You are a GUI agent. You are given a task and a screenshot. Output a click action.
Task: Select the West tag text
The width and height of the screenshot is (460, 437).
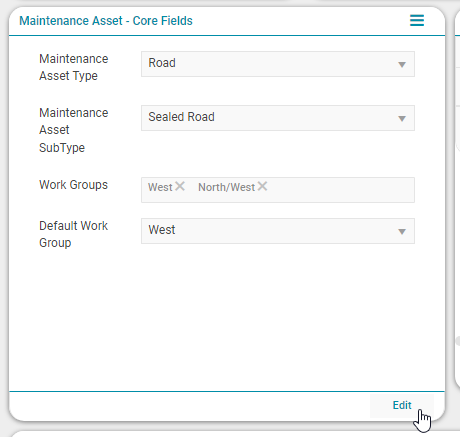(x=160, y=187)
